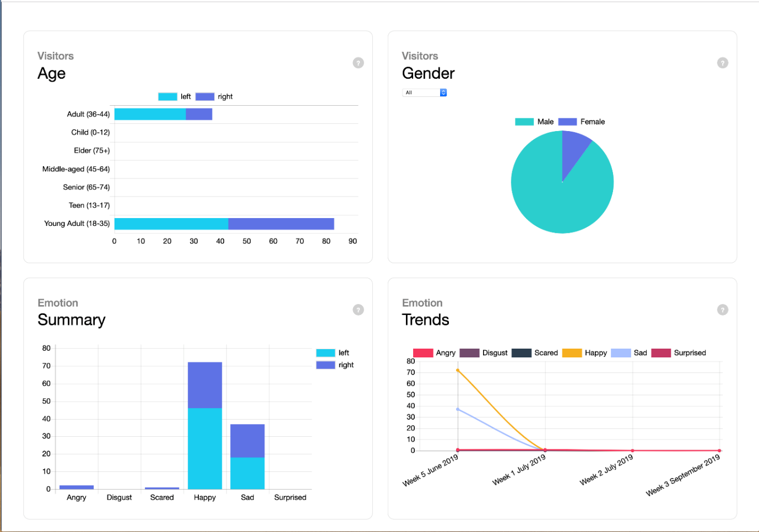This screenshot has width=759, height=532.
Task: Click the left (cyan) part of Happy bar
Action: coord(205,448)
